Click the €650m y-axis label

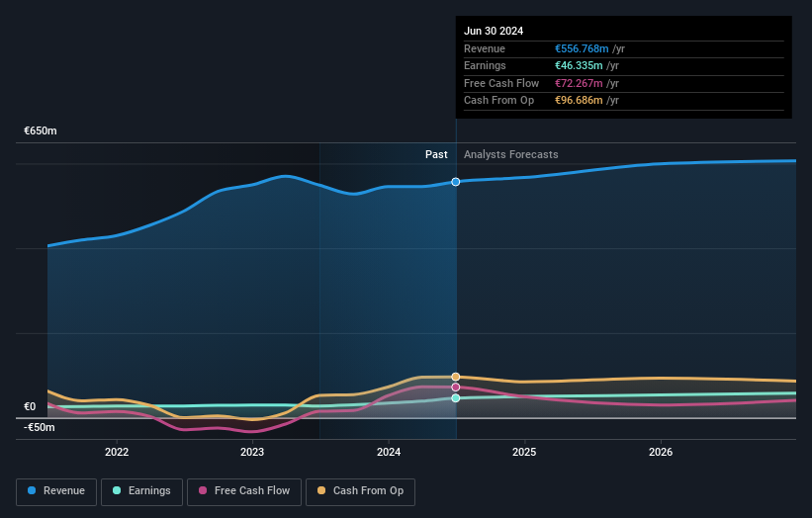[41, 130]
